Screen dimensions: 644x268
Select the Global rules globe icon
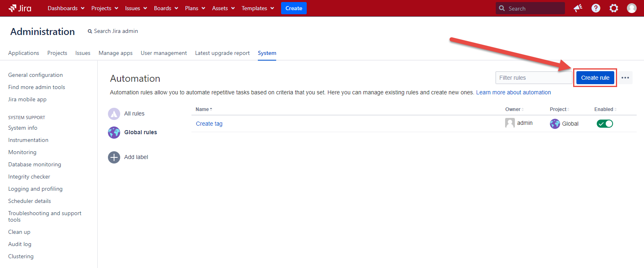pos(114,133)
